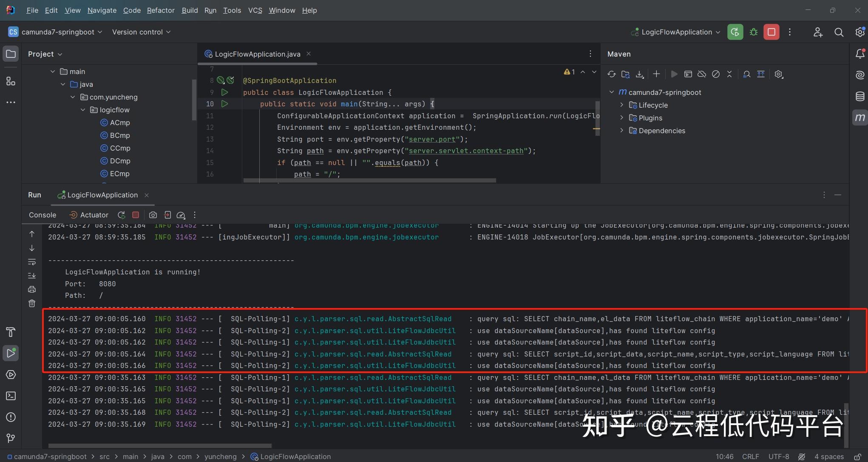Click the Rerun LogicFlowApplication icon

click(x=735, y=32)
